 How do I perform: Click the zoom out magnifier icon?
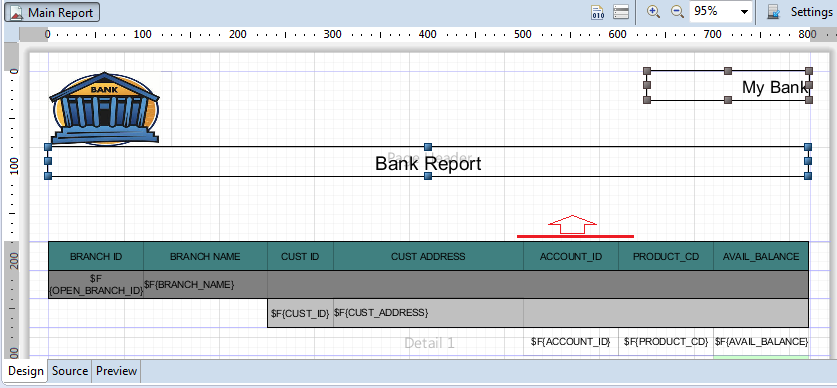[677, 12]
